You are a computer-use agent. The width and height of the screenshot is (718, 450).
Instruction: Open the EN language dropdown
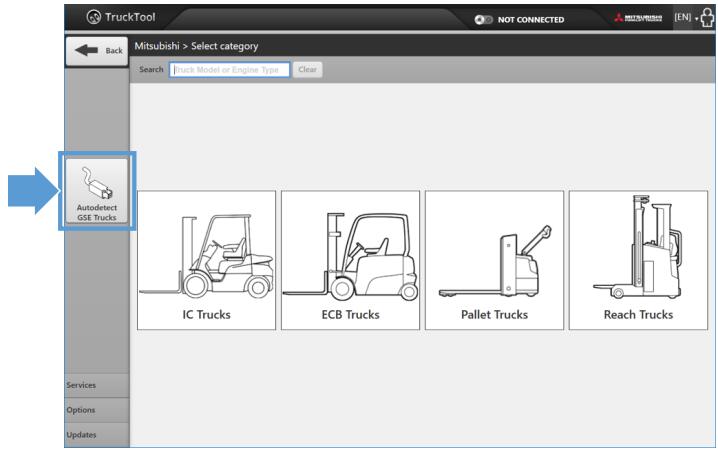(x=685, y=17)
